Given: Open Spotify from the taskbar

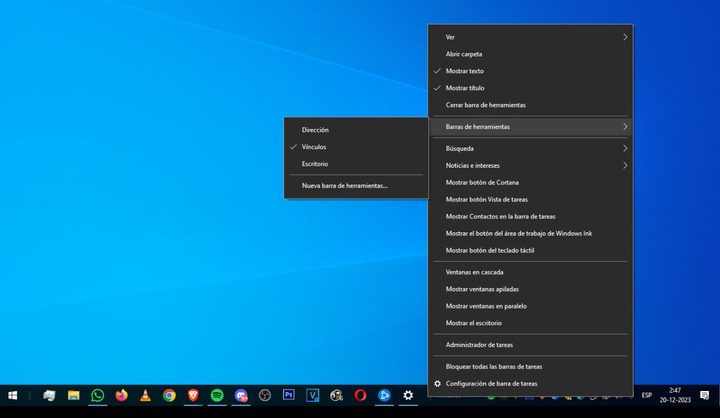Looking at the screenshot, I should 217,396.
